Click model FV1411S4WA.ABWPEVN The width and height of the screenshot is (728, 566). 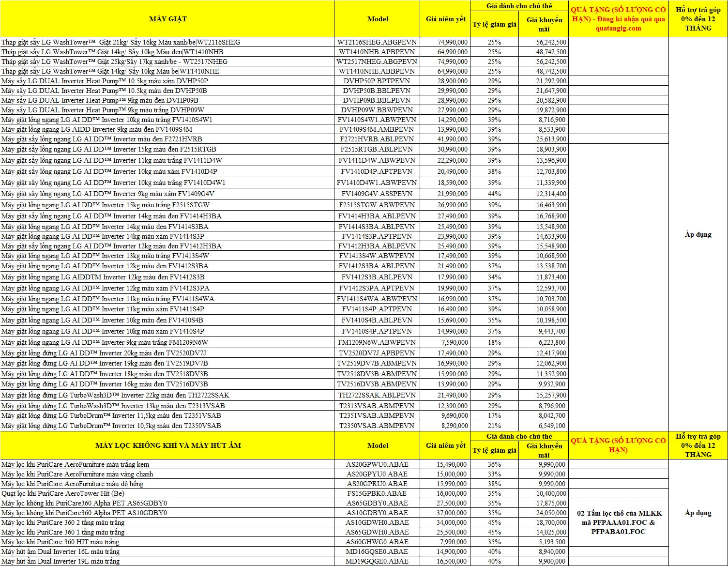coord(378,299)
